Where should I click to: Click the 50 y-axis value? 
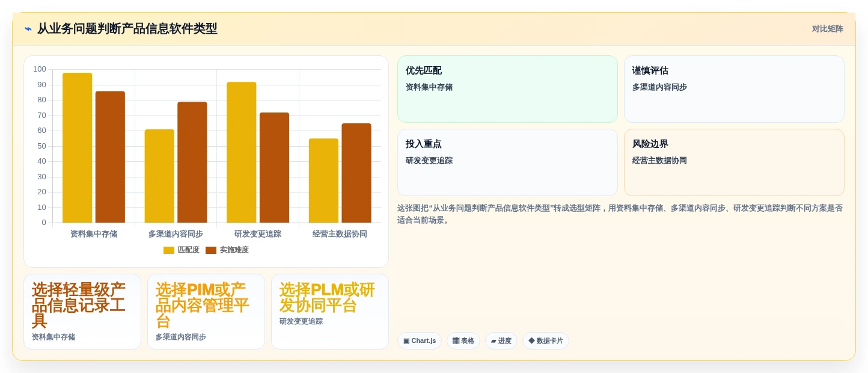tap(41, 146)
